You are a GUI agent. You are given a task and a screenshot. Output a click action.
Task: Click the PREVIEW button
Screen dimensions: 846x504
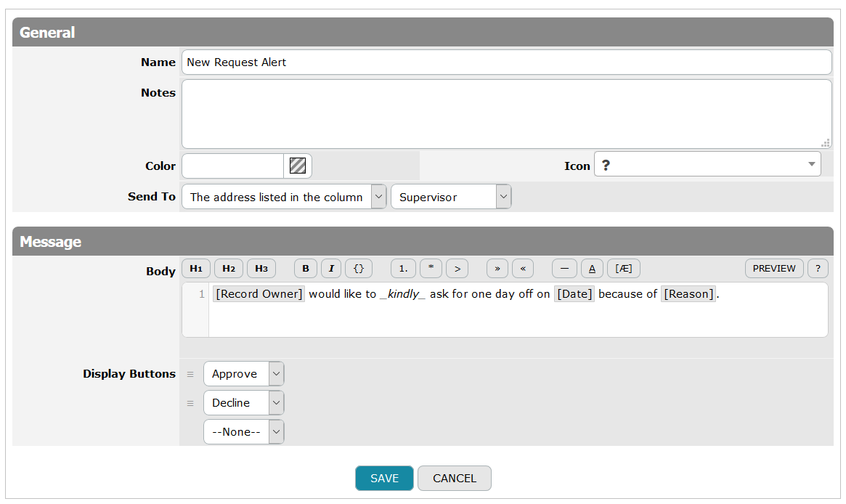774,269
